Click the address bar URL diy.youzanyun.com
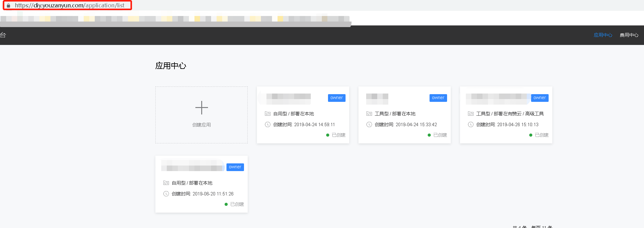Viewport: 644px width, 228px height. tap(70, 5)
